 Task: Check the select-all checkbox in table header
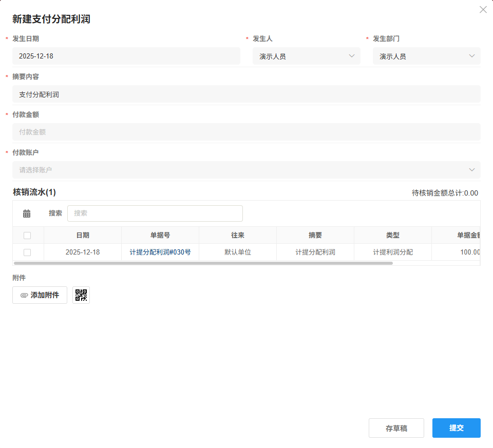(x=28, y=235)
